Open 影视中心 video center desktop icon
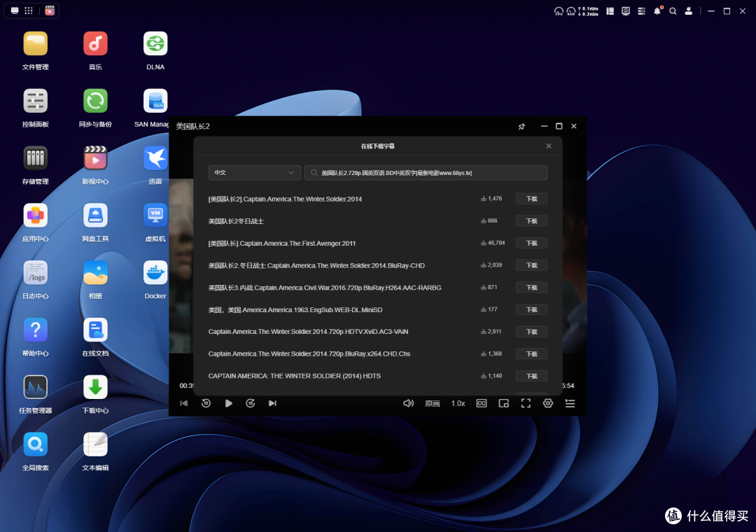 click(x=95, y=159)
